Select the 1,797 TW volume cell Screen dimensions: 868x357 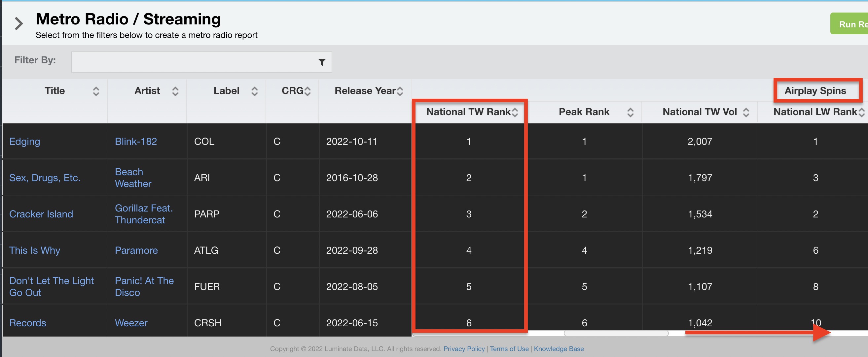[x=700, y=178]
